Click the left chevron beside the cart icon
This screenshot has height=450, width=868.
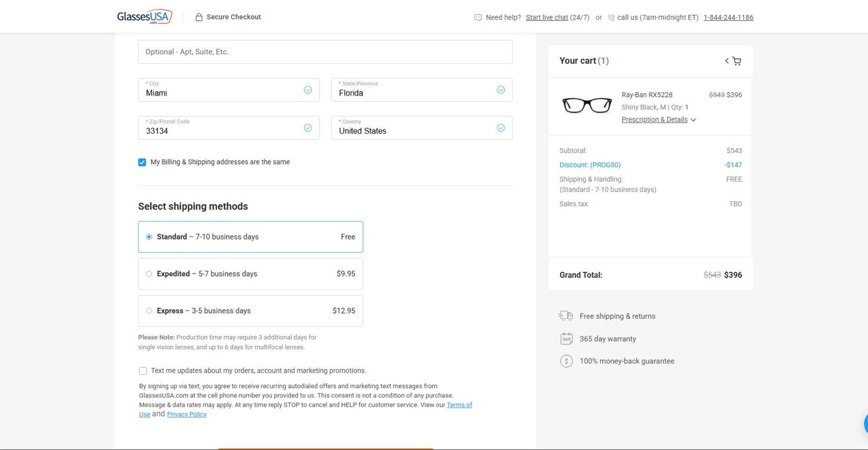pos(727,61)
